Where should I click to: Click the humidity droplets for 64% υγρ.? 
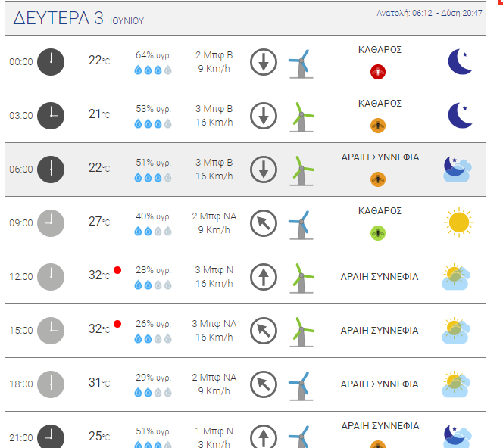coord(153,70)
